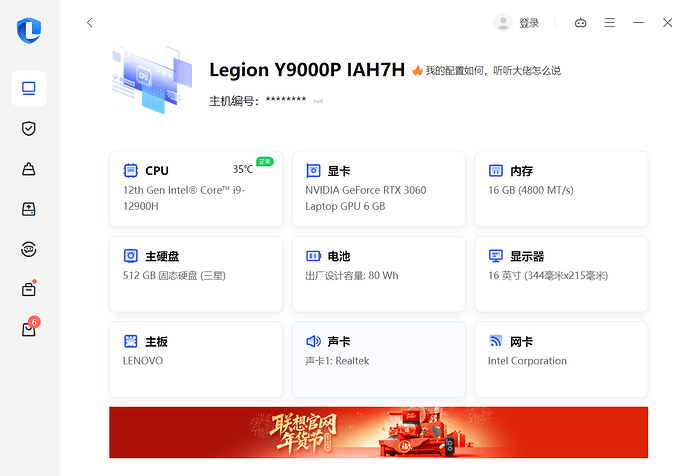Go back using the left arrow
Screen dimensions: 690x476
click(90, 22)
